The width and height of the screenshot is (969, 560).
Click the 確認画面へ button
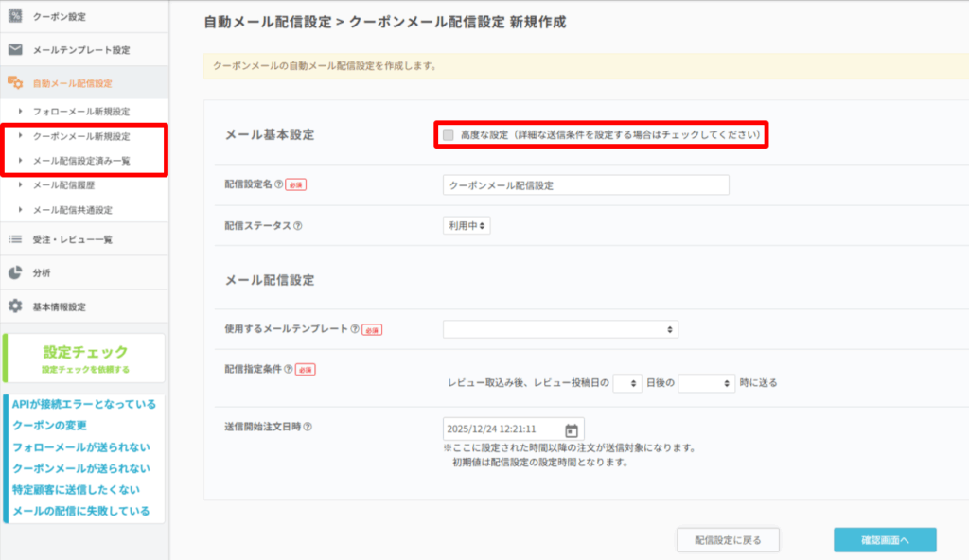click(885, 540)
